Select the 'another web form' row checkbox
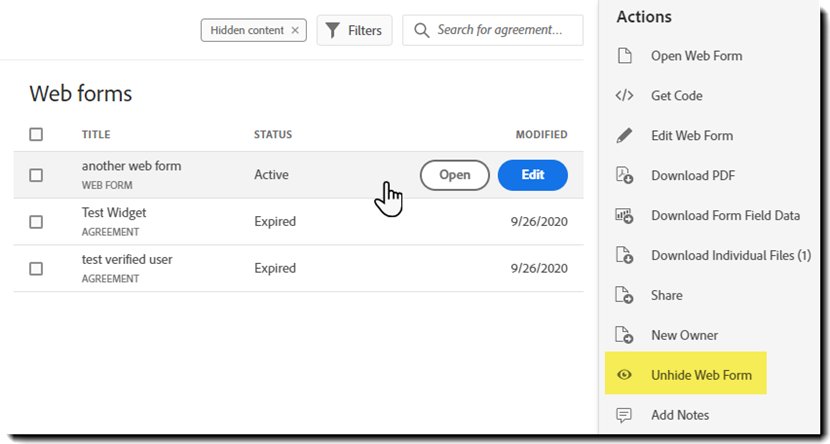The height and width of the screenshot is (444, 830). [x=36, y=175]
